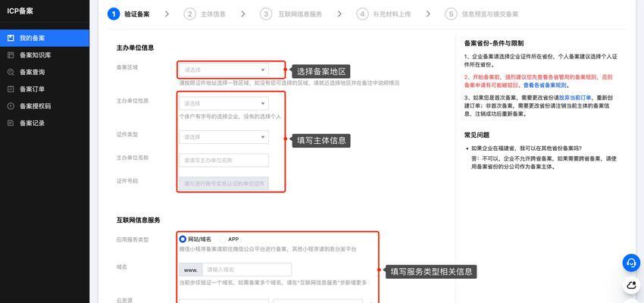644x303 pixels.
Task: Open 备案订单 in the sidebar
Action: tap(45, 89)
